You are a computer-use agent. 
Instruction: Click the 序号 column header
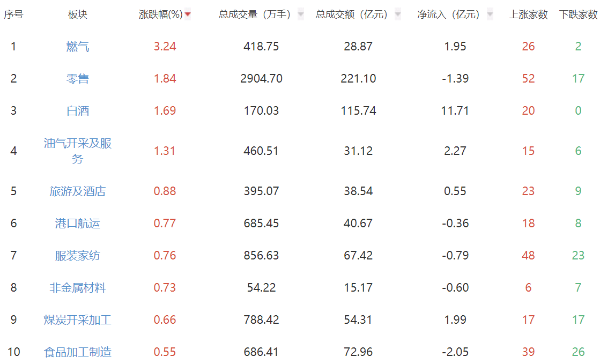click(x=13, y=15)
